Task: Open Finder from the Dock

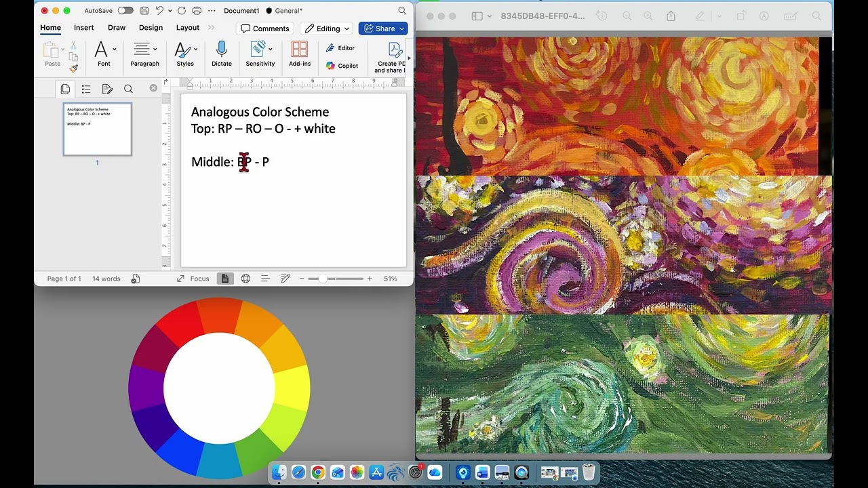Action: click(x=279, y=472)
